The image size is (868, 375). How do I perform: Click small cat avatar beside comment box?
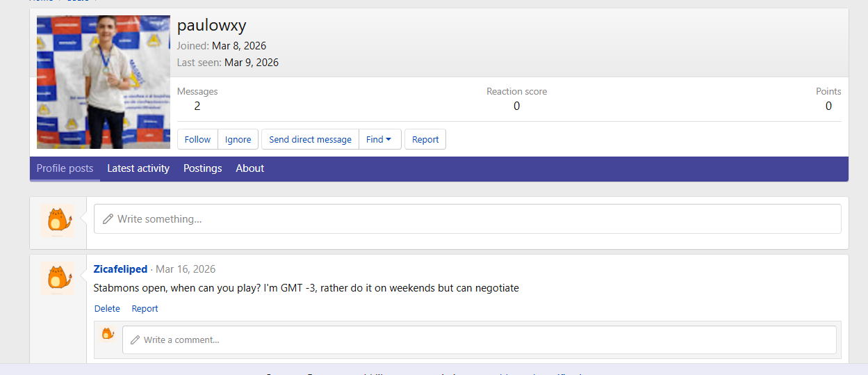click(108, 334)
